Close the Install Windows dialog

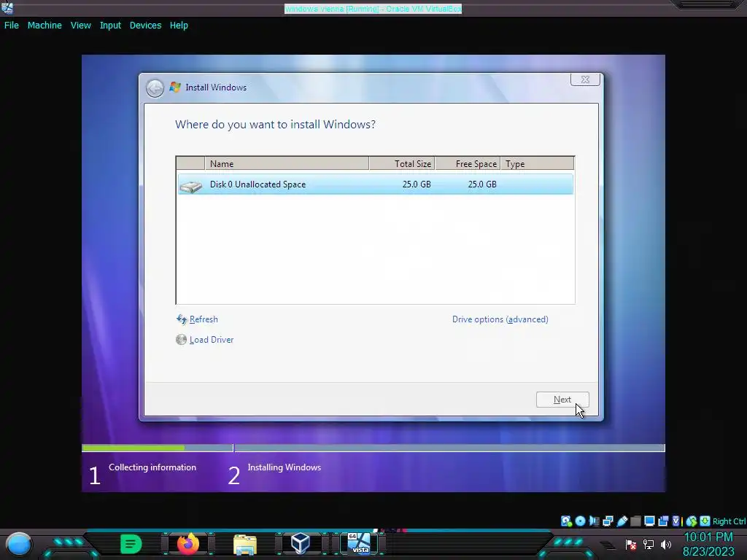585,79
